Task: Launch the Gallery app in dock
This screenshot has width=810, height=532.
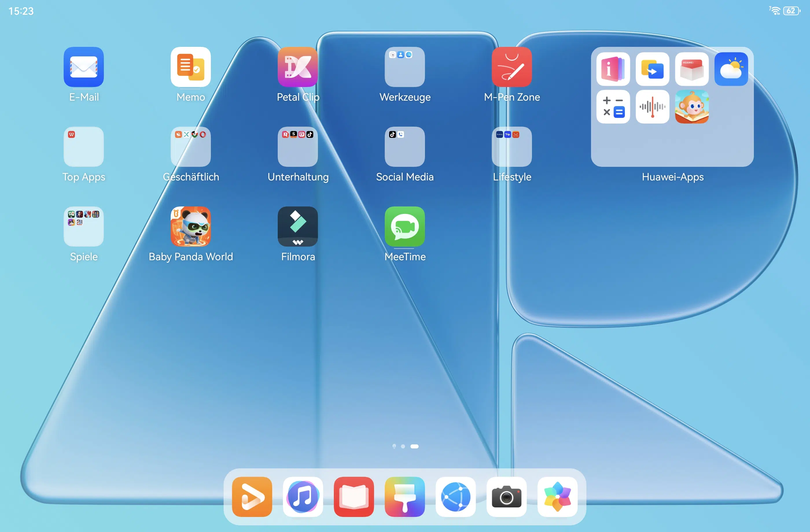Action: [557, 497]
